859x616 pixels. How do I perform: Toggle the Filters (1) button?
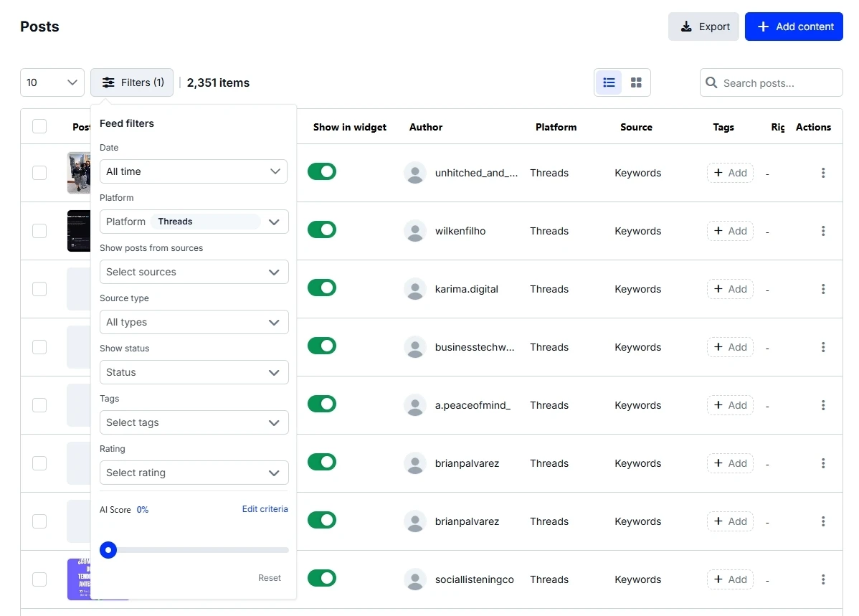pos(132,82)
